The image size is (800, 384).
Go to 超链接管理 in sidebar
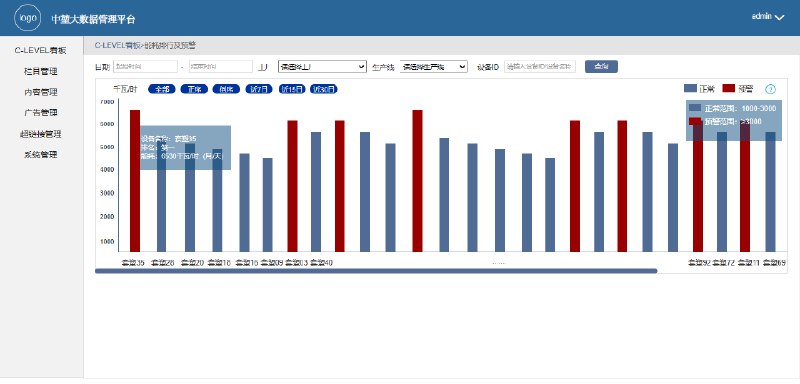coord(40,134)
